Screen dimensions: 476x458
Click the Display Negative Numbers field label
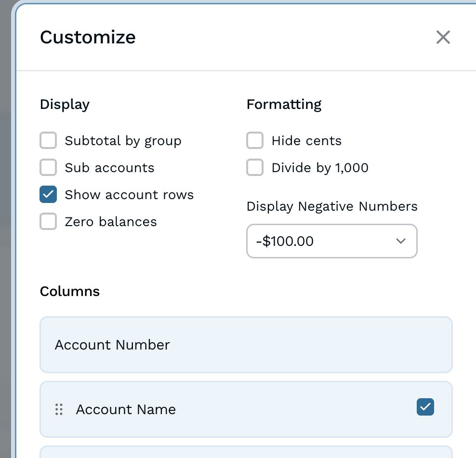[332, 206]
